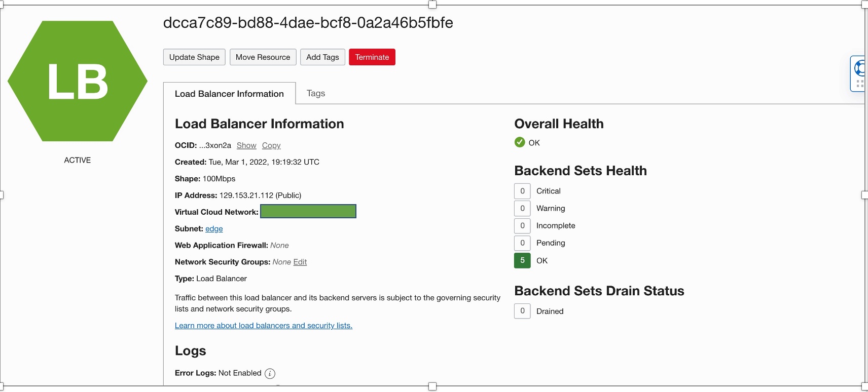Select the load balancer name dcca7c89 heading
Screen dimensions: 868x392
308,23
